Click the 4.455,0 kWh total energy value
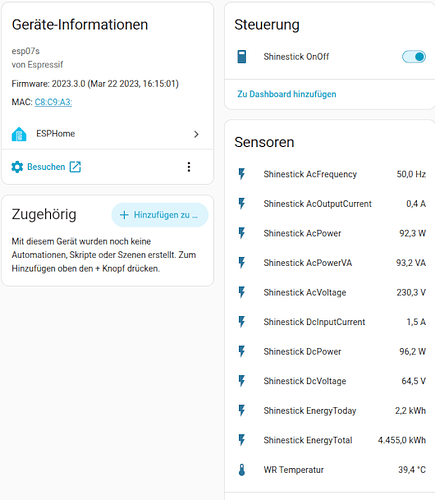435x500 pixels. (x=402, y=440)
